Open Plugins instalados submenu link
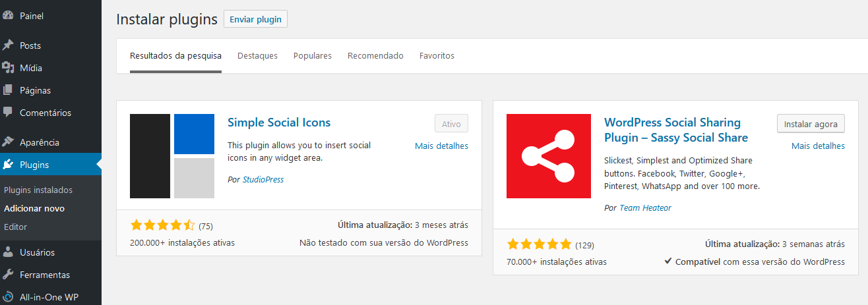 point(38,190)
